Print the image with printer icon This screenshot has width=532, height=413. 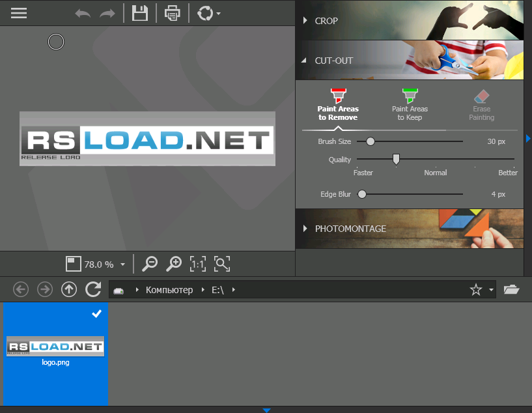coord(173,14)
